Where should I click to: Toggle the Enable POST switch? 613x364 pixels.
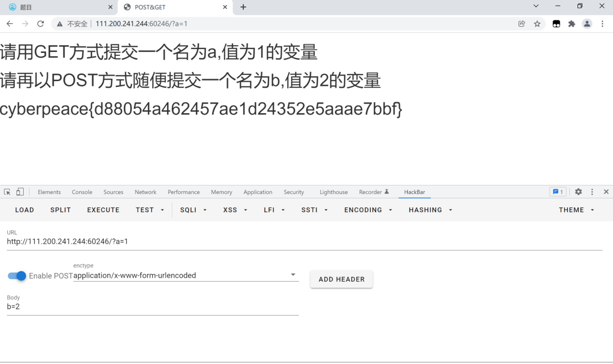pos(17,276)
